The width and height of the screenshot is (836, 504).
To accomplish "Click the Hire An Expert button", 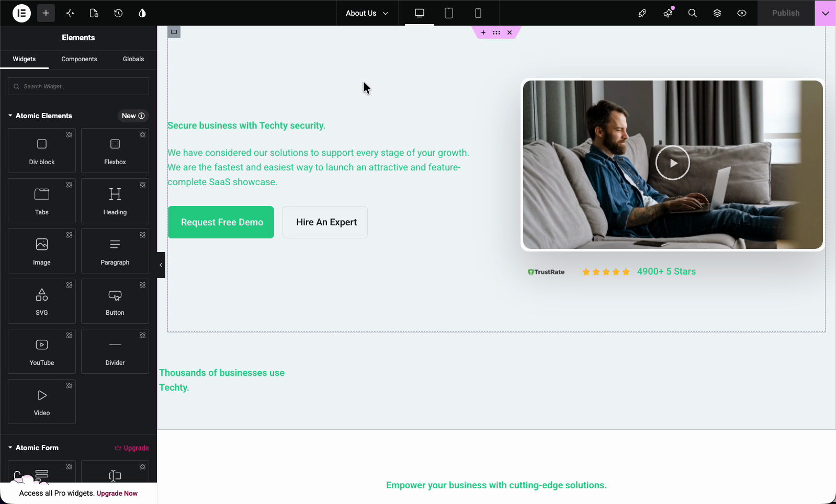I will tap(325, 222).
